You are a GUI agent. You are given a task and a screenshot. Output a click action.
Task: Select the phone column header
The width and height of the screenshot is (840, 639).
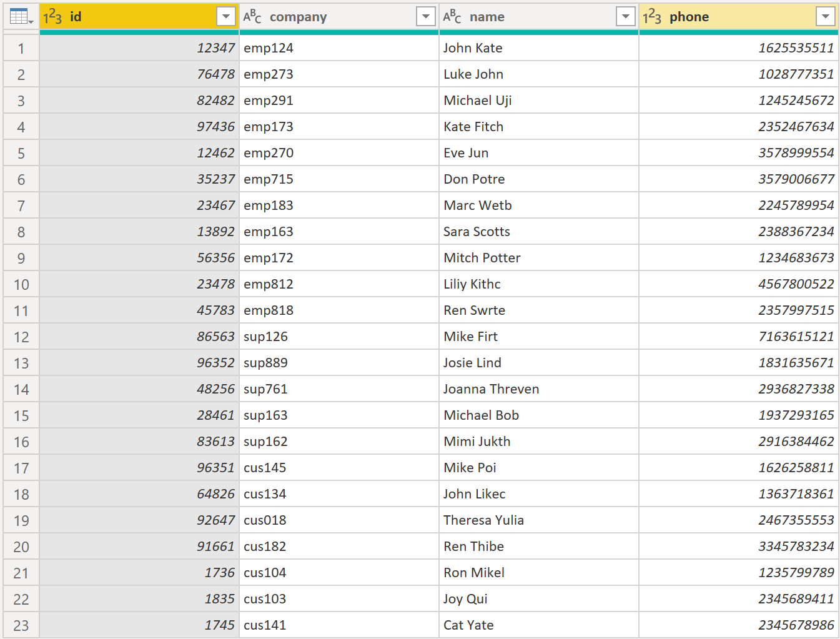(x=737, y=17)
